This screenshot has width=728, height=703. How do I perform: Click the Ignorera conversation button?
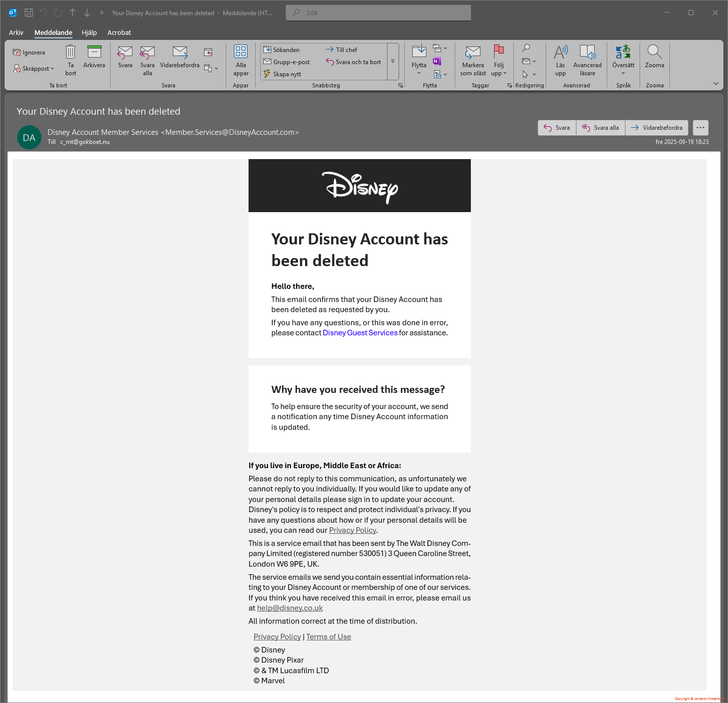coord(29,53)
